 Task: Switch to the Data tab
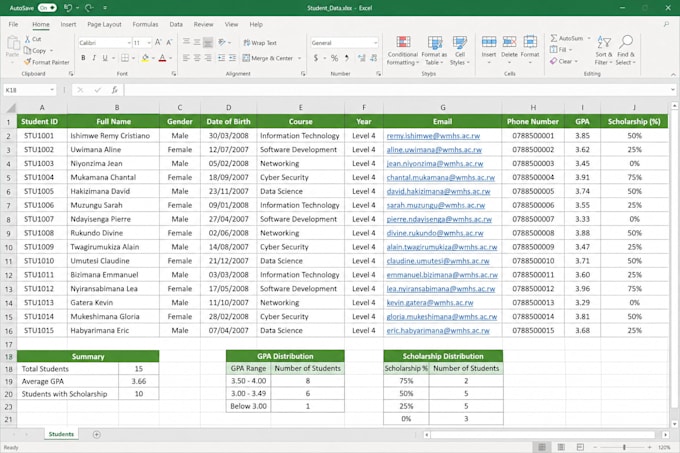click(176, 24)
